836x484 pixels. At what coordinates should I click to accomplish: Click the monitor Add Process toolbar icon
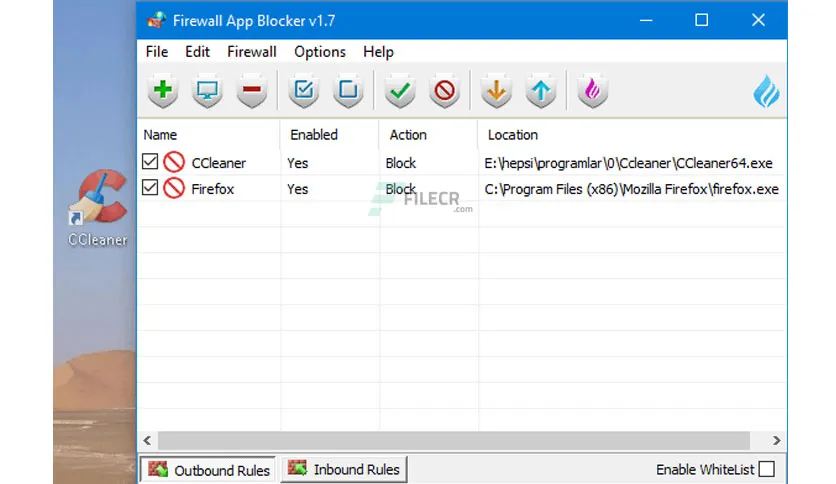[207, 90]
